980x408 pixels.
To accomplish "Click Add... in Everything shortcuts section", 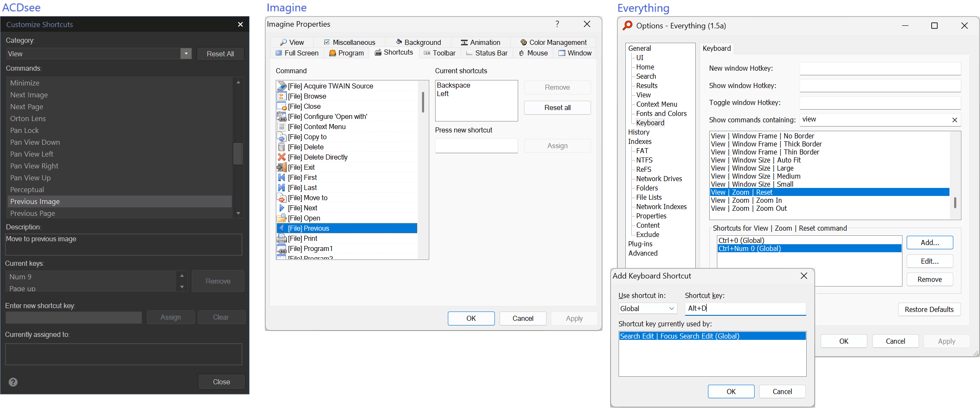I will [x=930, y=243].
